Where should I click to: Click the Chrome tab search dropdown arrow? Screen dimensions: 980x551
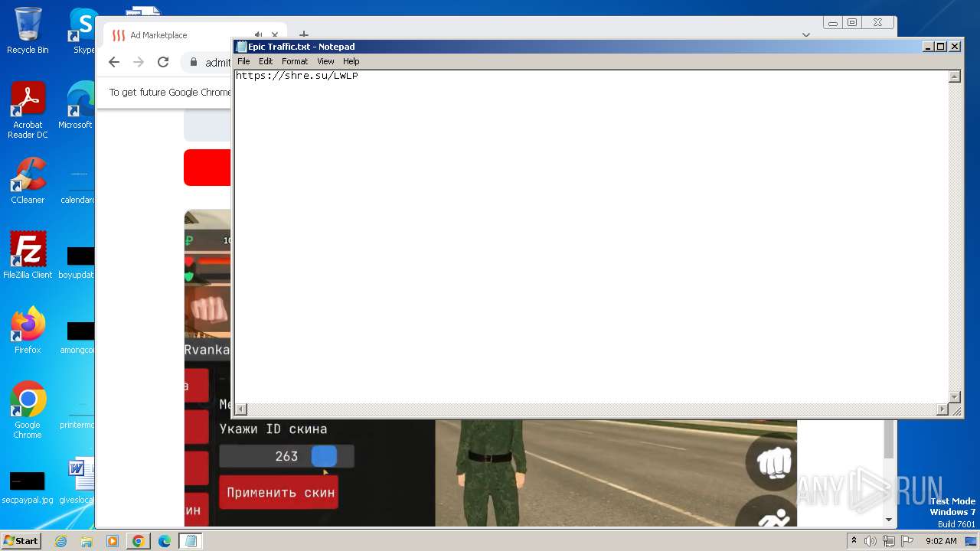(805, 34)
